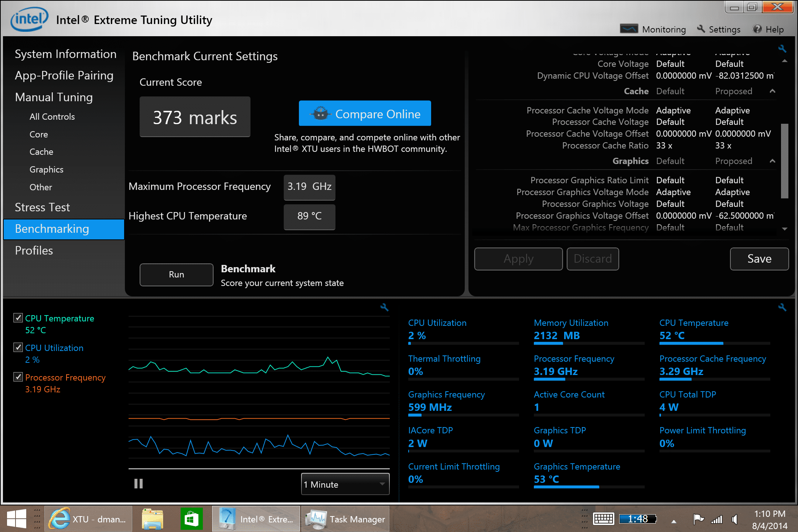Open the Windows Start button

17,519
